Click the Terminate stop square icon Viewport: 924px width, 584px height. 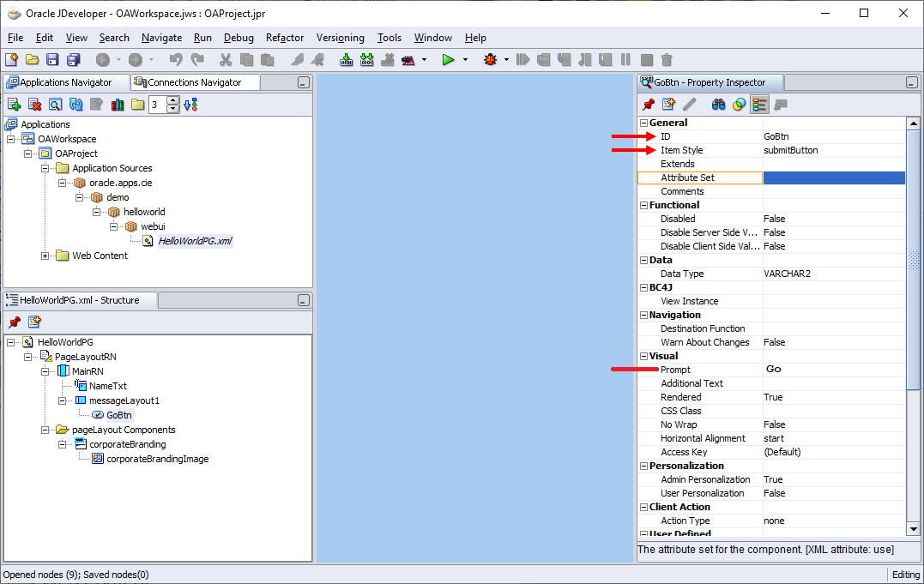(646, 59)
